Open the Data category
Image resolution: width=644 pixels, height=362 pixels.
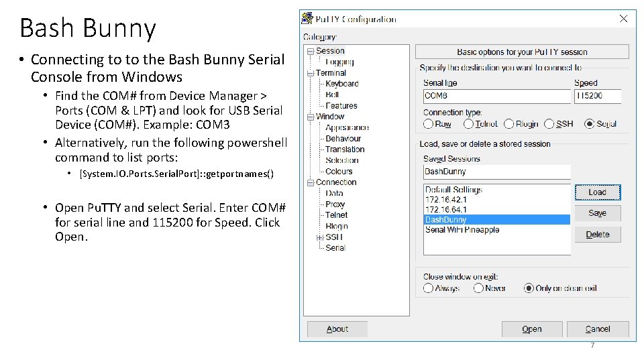334,193
